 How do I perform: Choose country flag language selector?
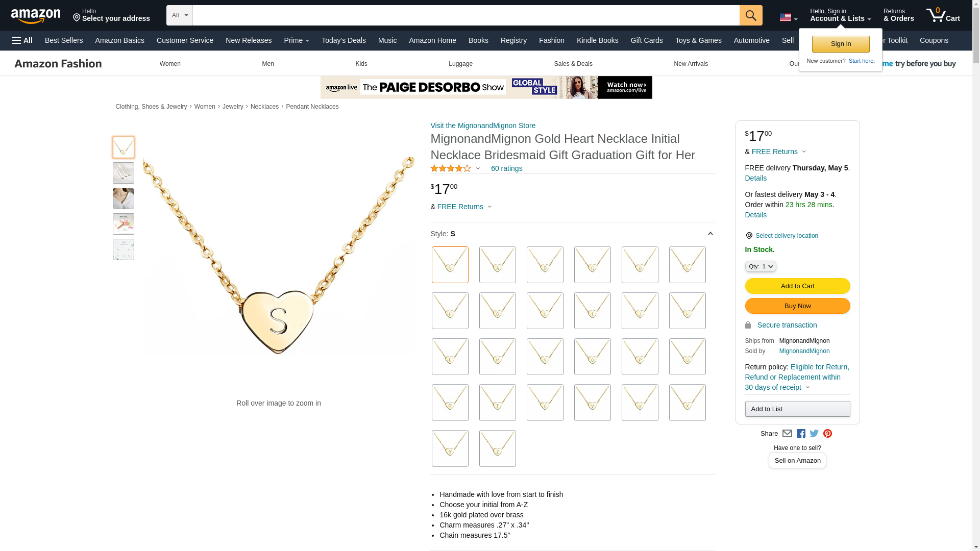(x=788, y=17)
